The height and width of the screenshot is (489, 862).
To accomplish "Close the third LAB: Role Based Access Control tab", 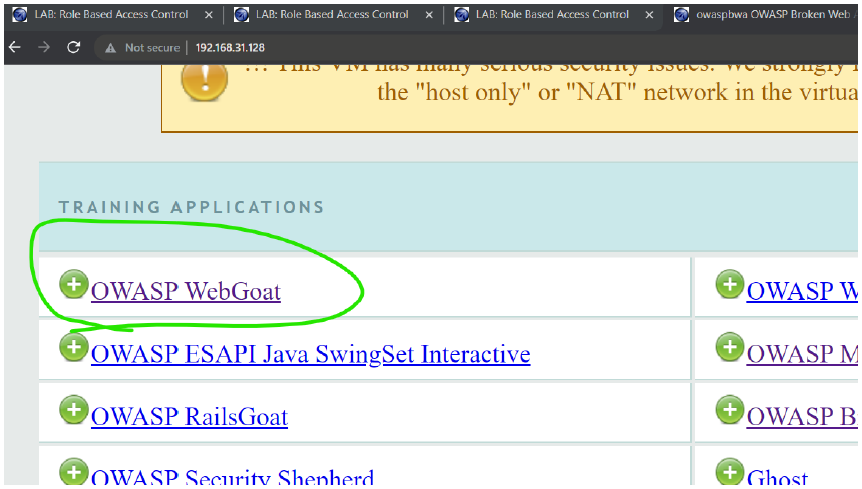I will click(649, 15).
